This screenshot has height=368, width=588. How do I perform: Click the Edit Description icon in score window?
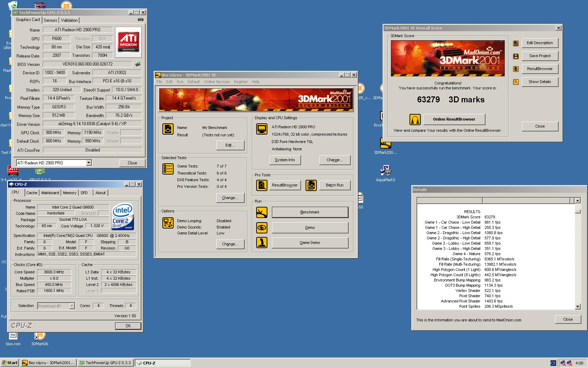[516, 43]
